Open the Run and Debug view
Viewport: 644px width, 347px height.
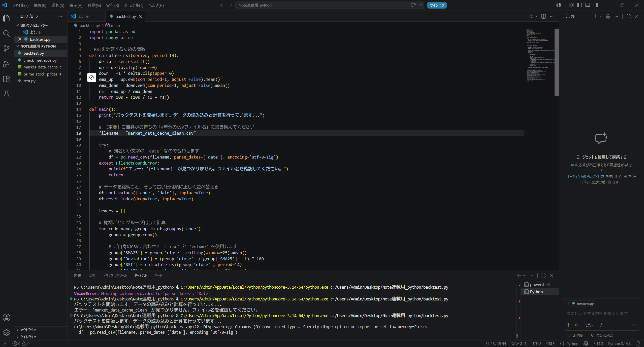7,64
